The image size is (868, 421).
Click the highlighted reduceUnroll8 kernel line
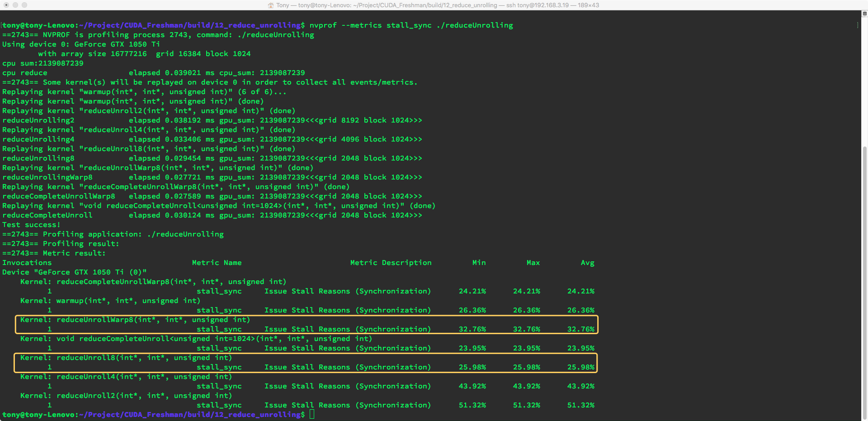[x=126, y=358]
